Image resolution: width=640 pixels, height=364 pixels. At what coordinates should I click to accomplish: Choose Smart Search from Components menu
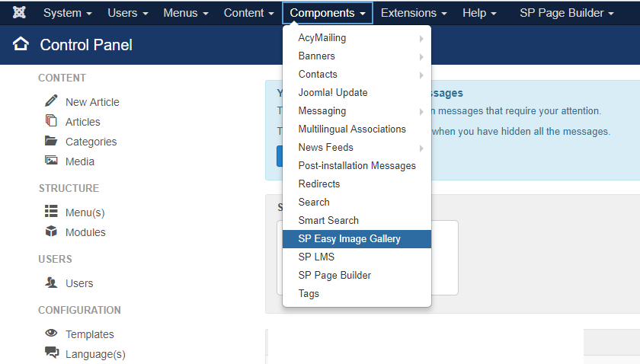328,221
